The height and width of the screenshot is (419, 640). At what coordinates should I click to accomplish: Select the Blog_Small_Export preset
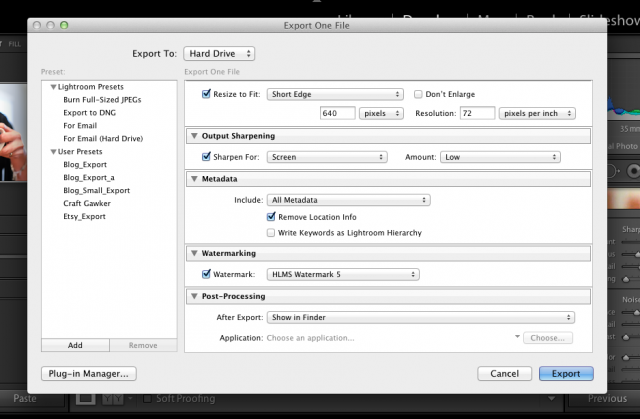[96, 191]
